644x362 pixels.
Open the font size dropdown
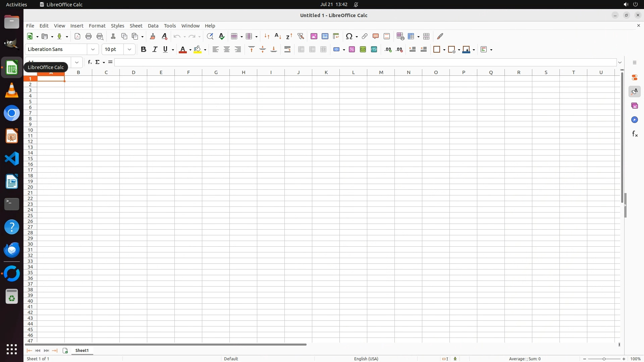(x=129, y=50)
